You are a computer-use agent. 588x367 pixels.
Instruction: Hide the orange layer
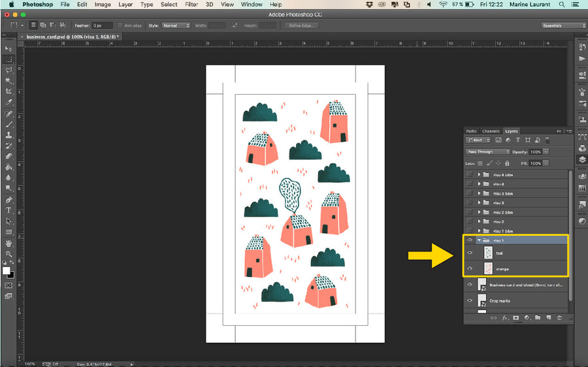pyautogui.click(x=470, y=268)
